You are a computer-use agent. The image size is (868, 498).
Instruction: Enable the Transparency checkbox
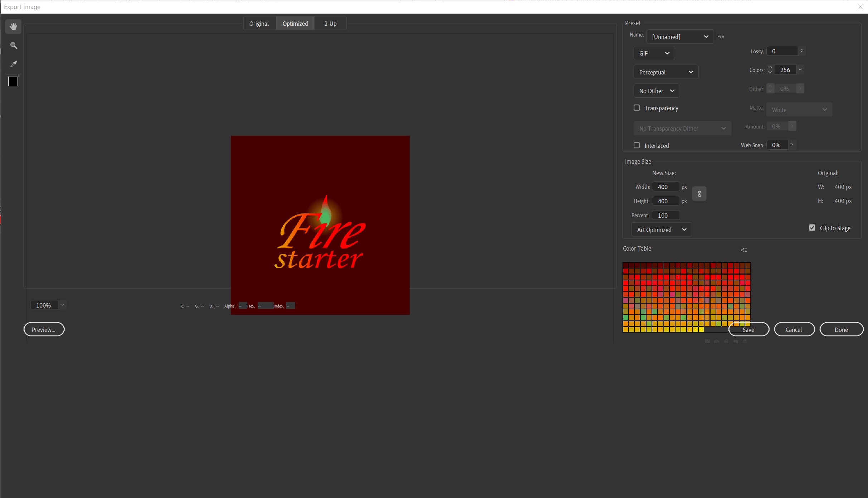(637, 107)
